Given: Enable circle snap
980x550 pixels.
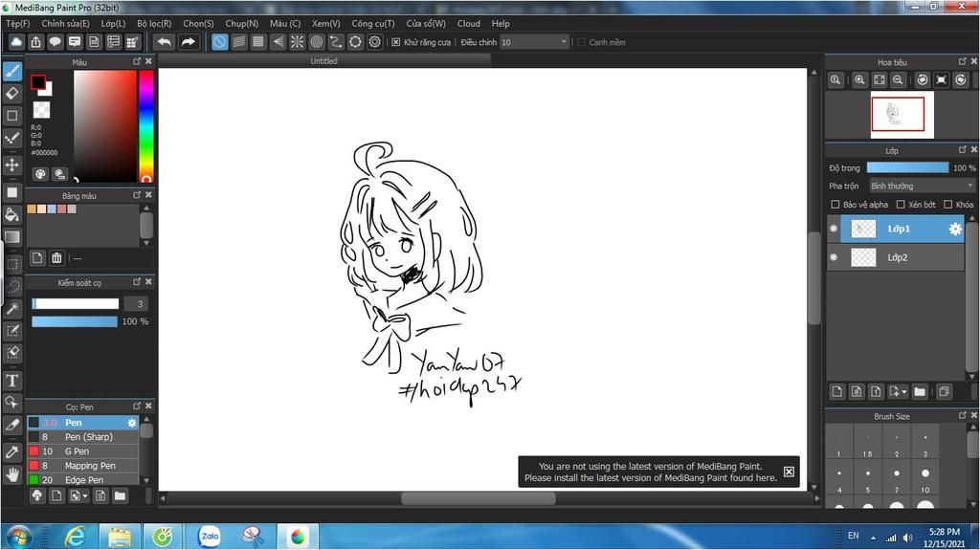Looking at the screenshot, I should coord(316,42).
